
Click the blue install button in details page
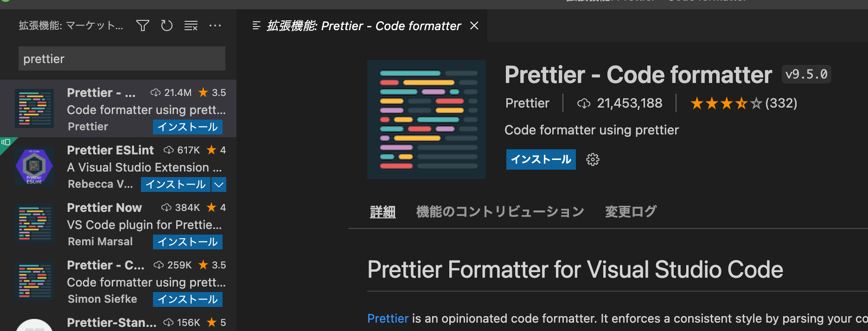(541, 159)
